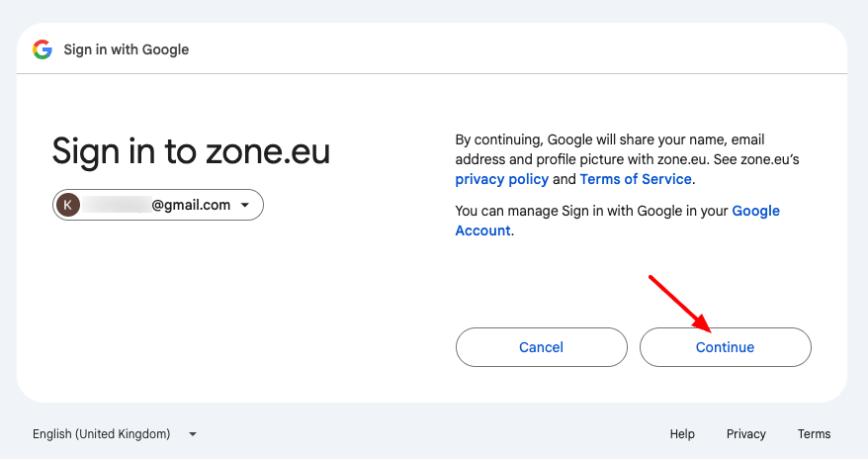
Task: Open the English (United Kingdom) language selector
Action: click(x=102, y=433)
